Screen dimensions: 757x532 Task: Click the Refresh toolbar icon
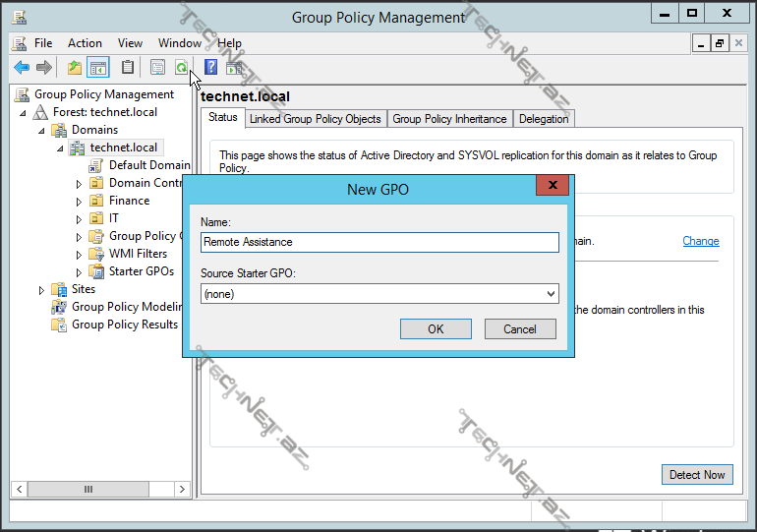tap(182, 68)
